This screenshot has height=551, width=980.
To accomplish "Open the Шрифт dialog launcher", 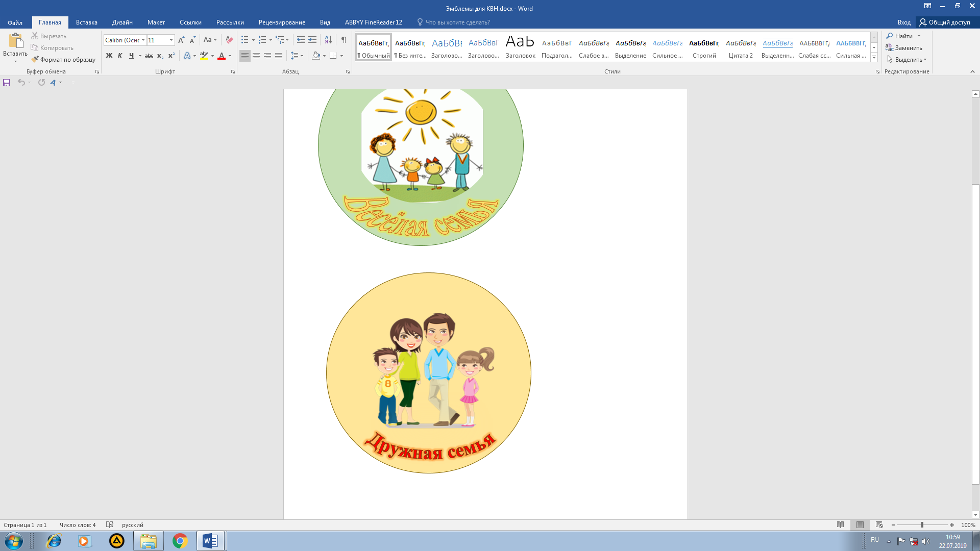I will 233,72.
